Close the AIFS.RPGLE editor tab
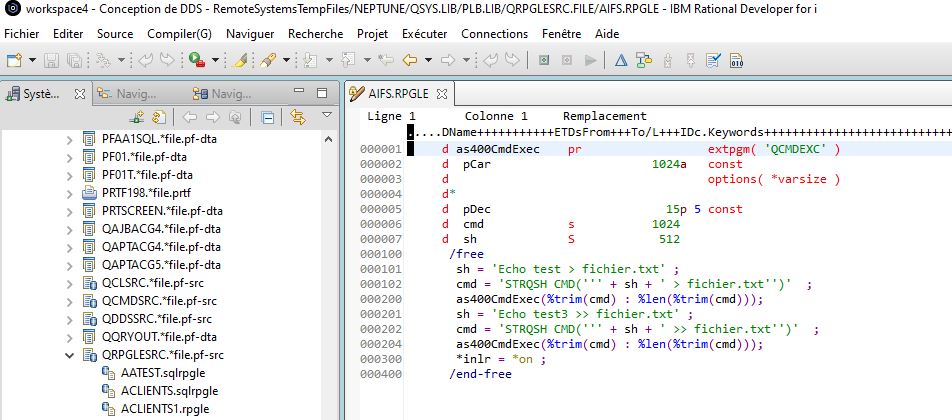The height and width of the screenshot is (420, 952). point(442,94)
